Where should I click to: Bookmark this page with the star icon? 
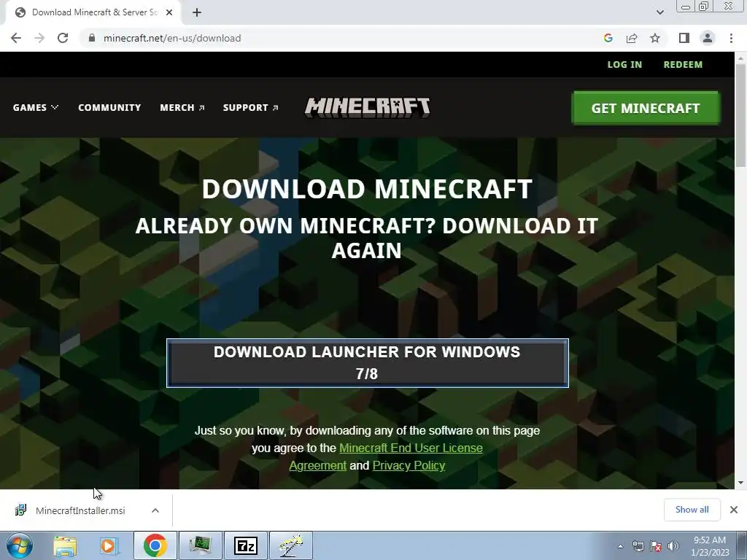click(x=655, y=38)
